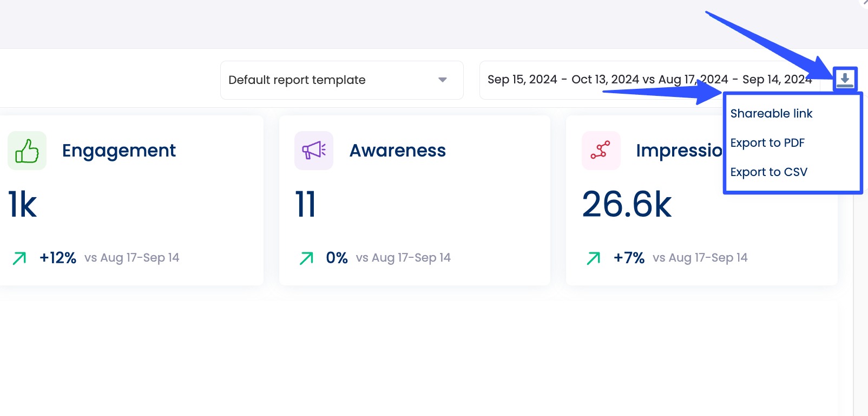Click the 1k engagement value
The image size is (868, 416).
coord(23,205)
